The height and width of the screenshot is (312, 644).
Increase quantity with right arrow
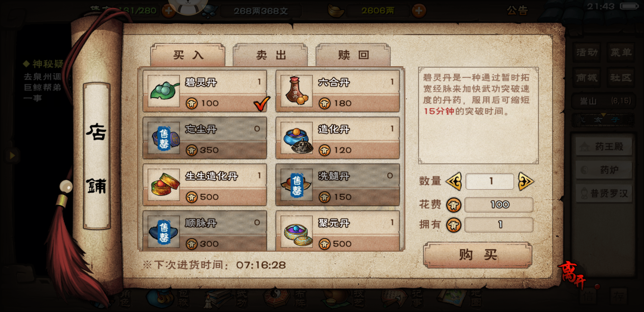click(x=526, y=181)
